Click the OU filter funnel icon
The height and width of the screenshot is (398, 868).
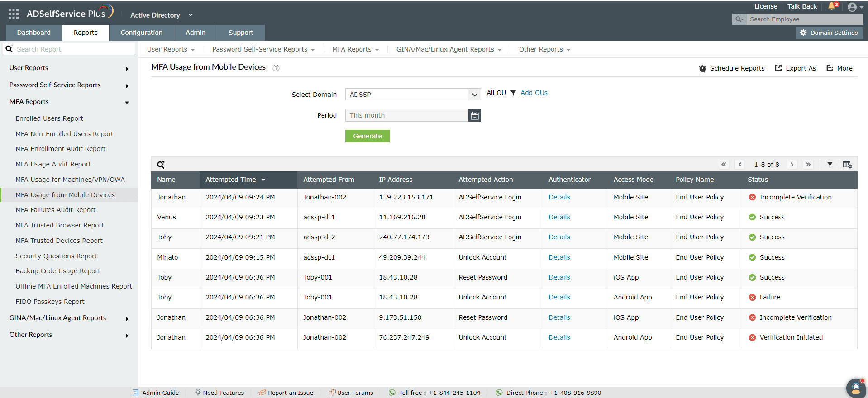(x=513, y=93)
